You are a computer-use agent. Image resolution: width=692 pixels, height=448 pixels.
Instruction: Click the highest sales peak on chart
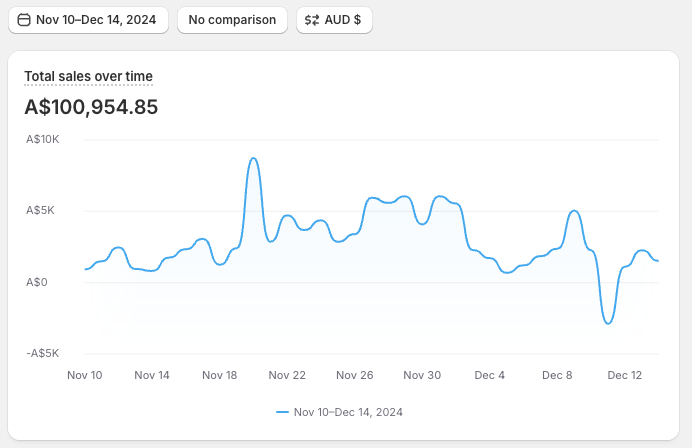254,158
